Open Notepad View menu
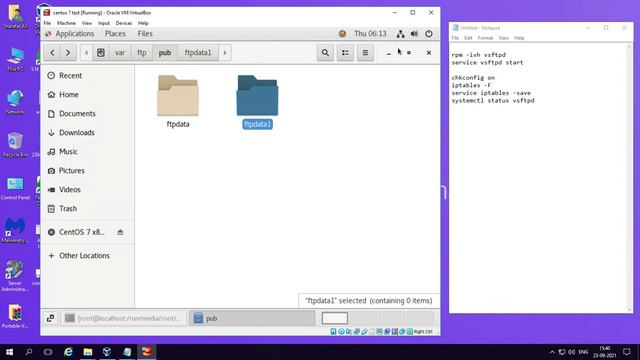 pyautogui.click(x=504, y=38)
